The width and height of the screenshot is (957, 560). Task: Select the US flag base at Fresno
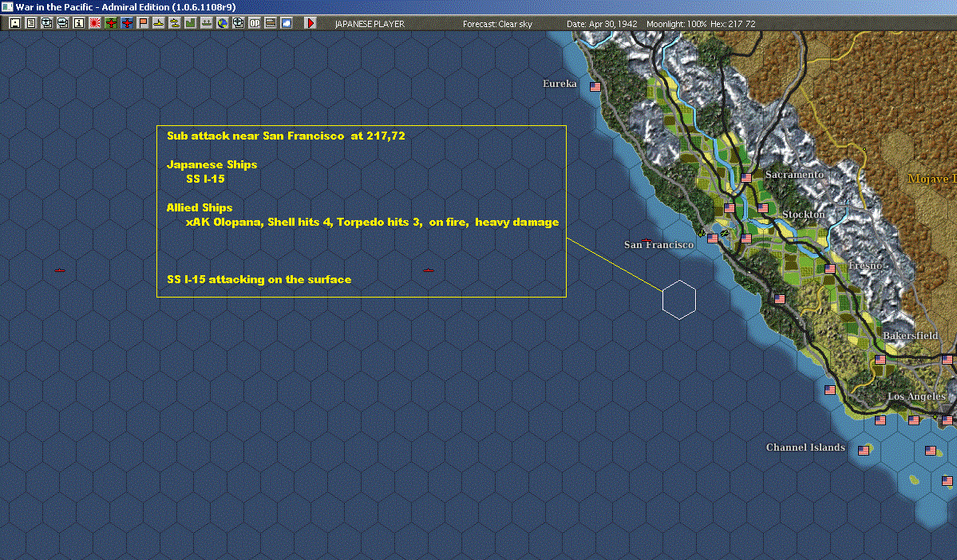point(830,268)
